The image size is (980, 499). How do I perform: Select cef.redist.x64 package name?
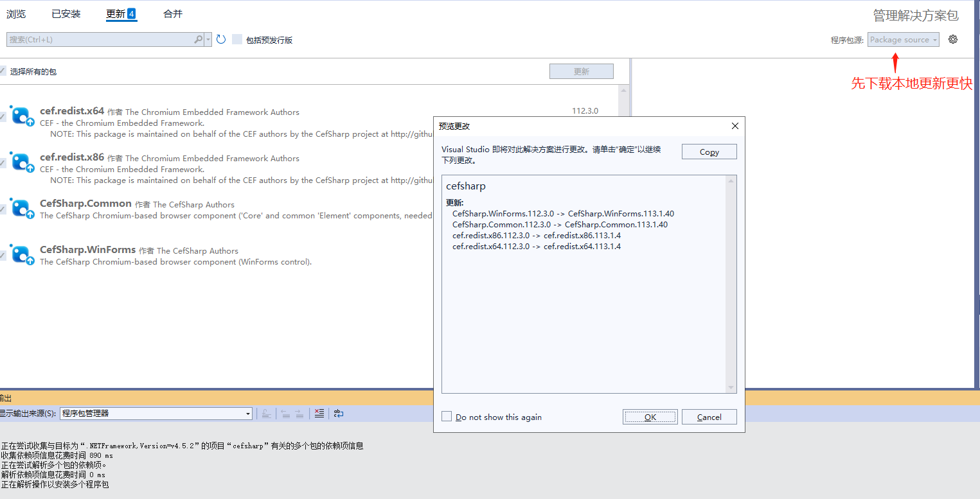(72, 111)
